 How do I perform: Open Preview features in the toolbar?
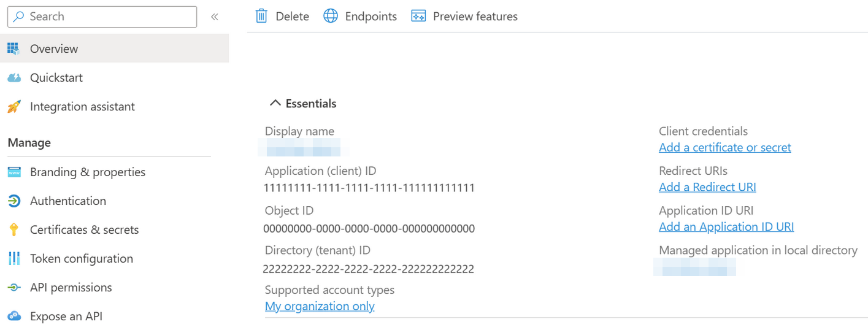click(x=464, y=17)
